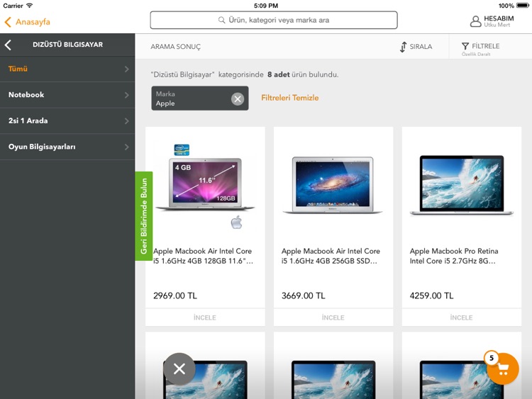Screen dimensions: 532x399
Task: Tap the orange back chevron beside Anasayfa
Action: [8, 22]
